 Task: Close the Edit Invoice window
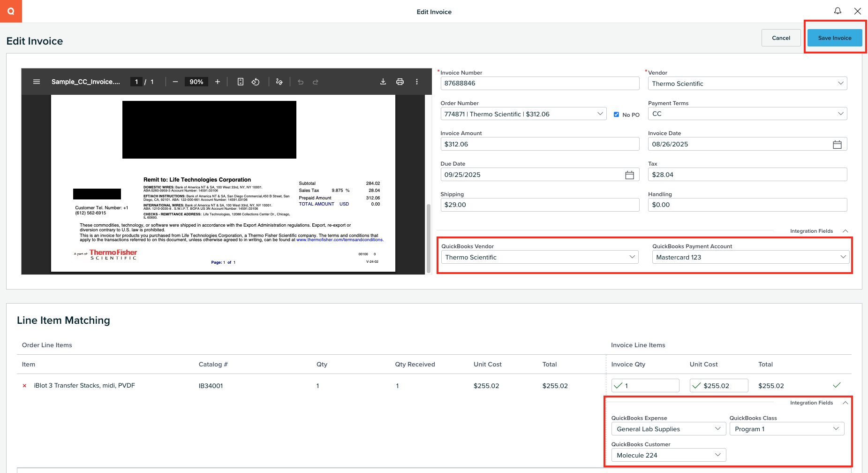pos(857,11)
